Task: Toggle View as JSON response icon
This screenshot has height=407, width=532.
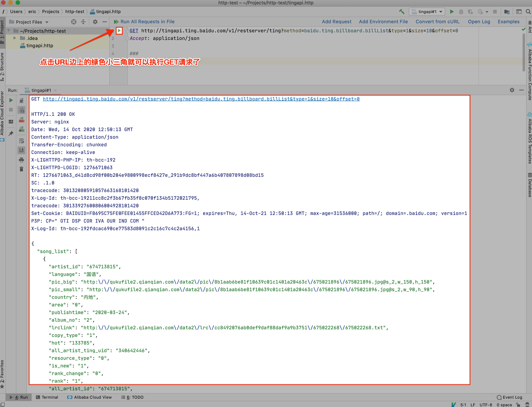Action: 22,110
